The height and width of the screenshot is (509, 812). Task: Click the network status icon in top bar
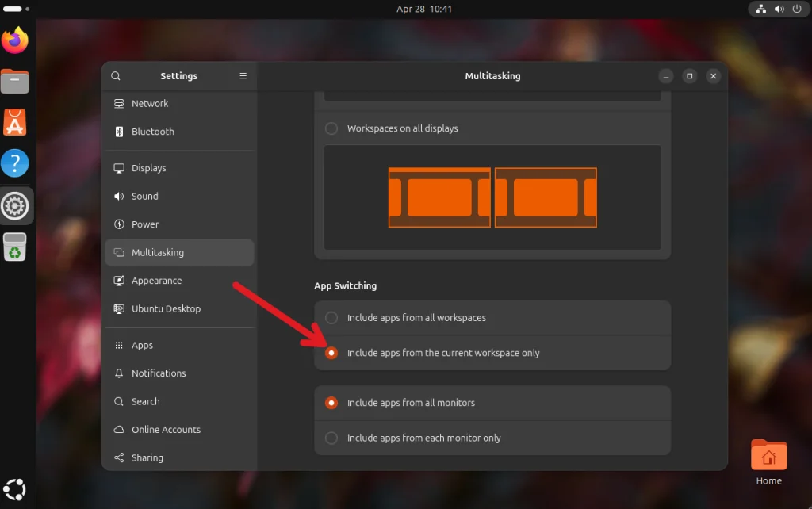click(760, 9)
